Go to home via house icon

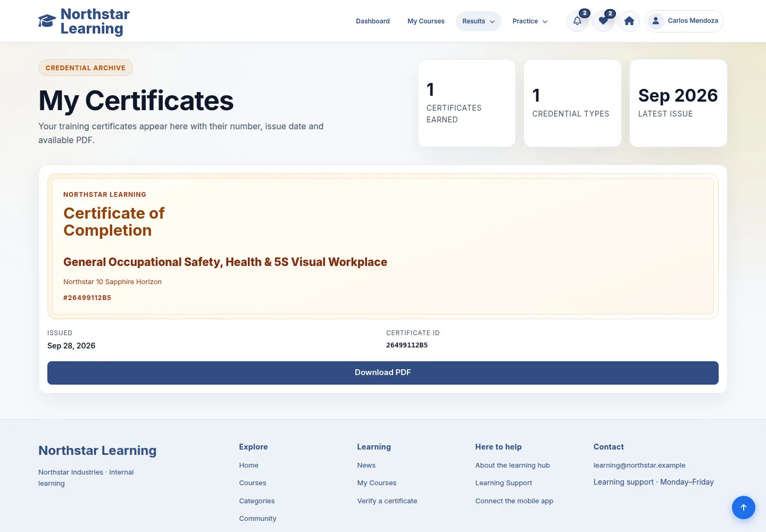(629, 21)
